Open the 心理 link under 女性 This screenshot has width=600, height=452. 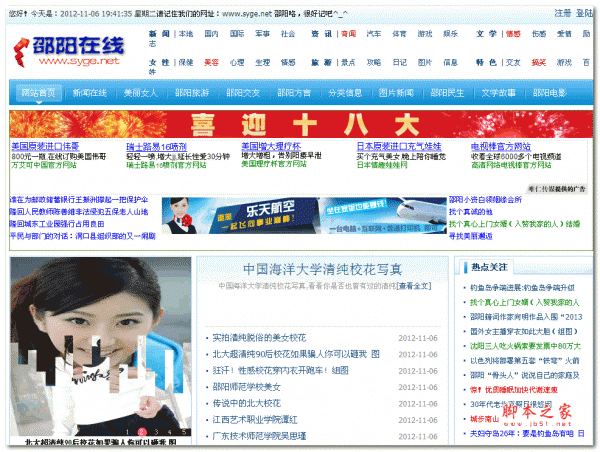click(x=237, y=62)
